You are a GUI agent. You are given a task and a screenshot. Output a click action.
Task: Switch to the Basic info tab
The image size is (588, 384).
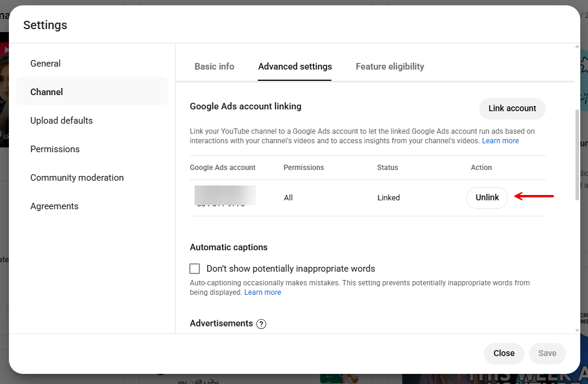(214, 67)
